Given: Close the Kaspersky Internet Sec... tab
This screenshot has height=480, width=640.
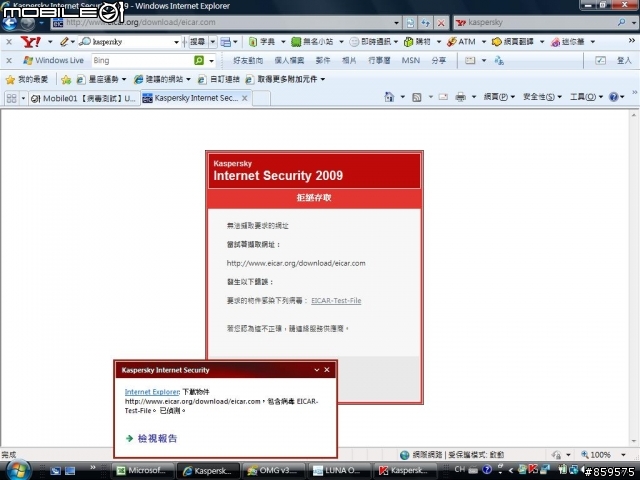Looking at the screenshot, I should coord(244,98).
